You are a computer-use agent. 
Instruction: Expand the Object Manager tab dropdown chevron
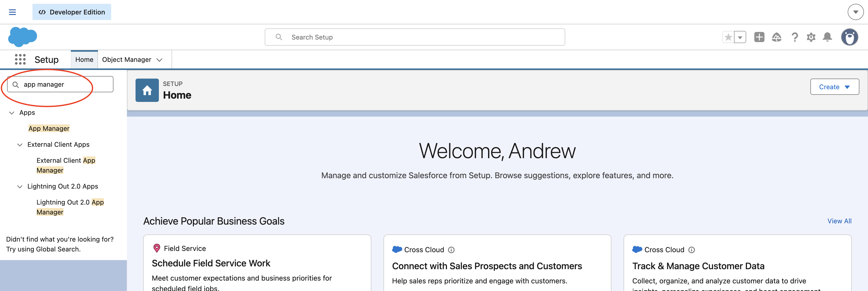click(160, 60)
